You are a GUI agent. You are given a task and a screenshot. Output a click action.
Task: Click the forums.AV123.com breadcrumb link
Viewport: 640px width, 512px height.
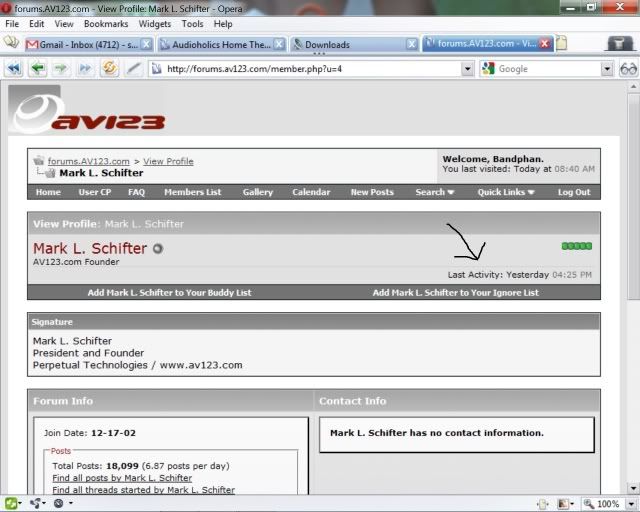[89, 161]
